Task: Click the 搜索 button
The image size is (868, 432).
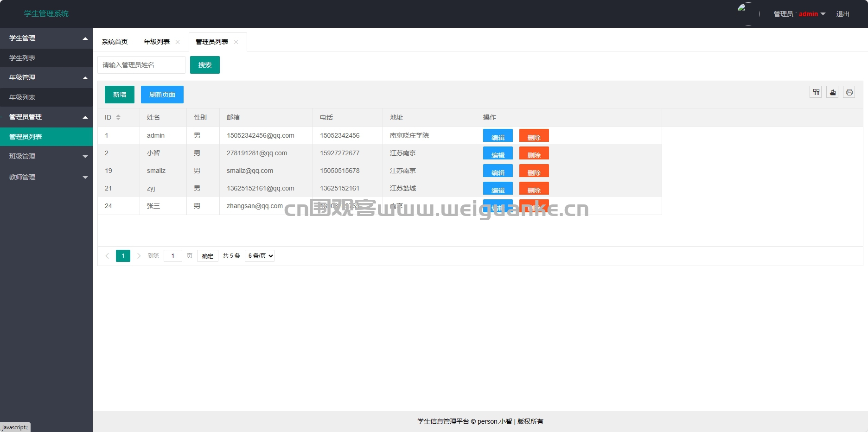Action: click(204, 65)
